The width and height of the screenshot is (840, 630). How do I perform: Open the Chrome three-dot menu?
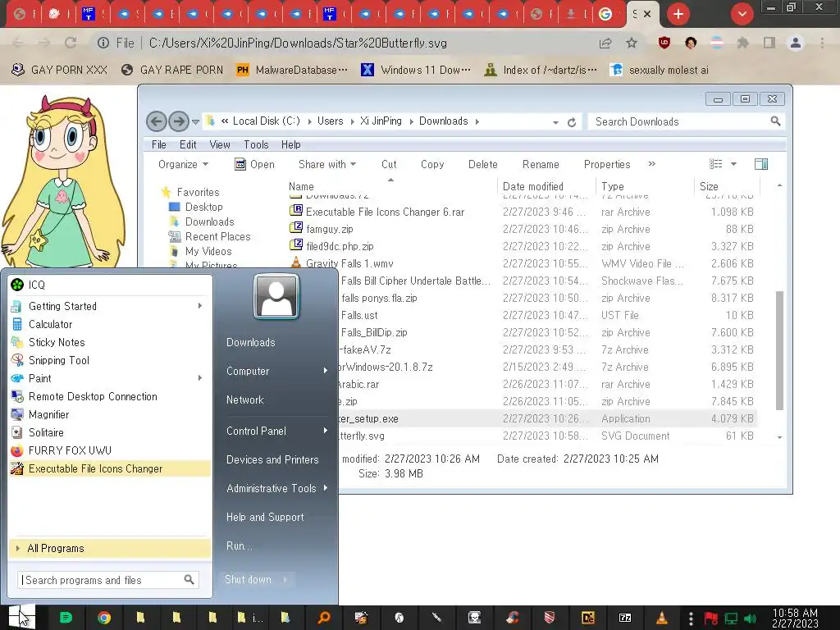(822, 43)
